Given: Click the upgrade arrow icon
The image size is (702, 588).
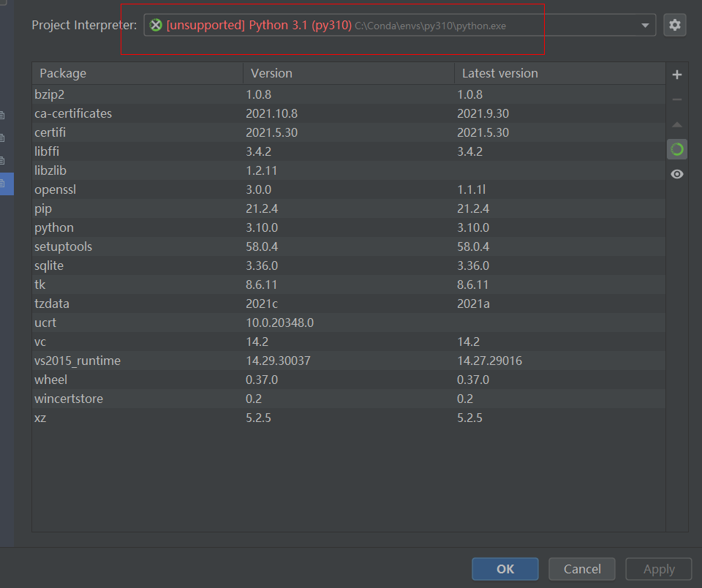Looking at the screenshot, I should [x=677, y=124].
